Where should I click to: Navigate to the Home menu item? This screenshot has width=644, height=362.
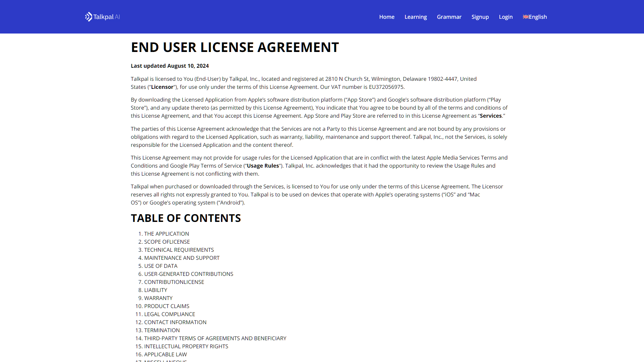[386, 17]
